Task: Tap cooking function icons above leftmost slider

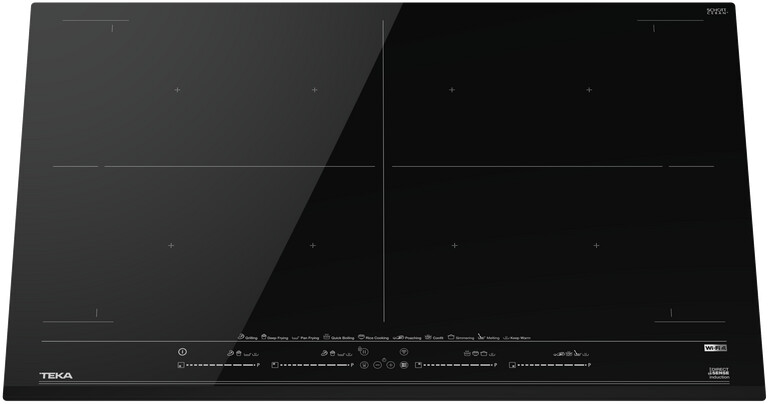Action: point(242,353)
